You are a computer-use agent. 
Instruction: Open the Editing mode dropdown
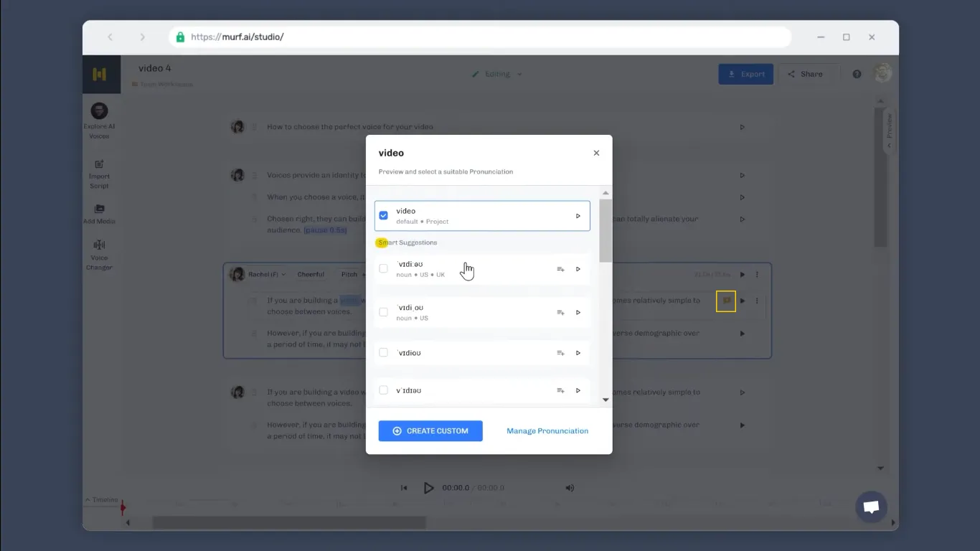pos(497,74)
